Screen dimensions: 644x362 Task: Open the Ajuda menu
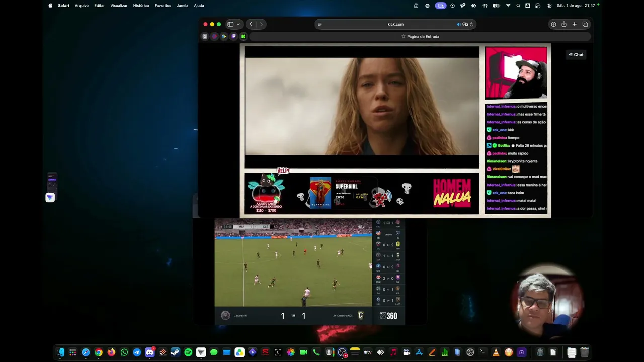click(x=199, y=6)
